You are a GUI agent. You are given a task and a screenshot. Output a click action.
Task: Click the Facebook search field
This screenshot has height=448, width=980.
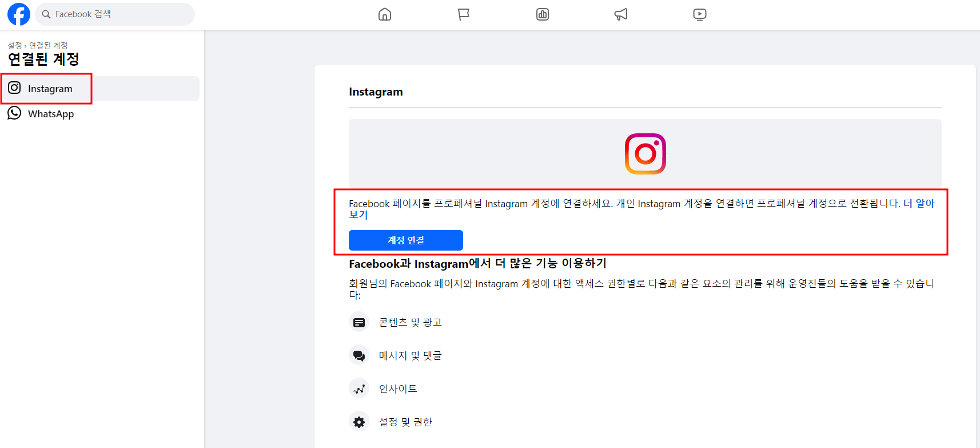[115, 14]
